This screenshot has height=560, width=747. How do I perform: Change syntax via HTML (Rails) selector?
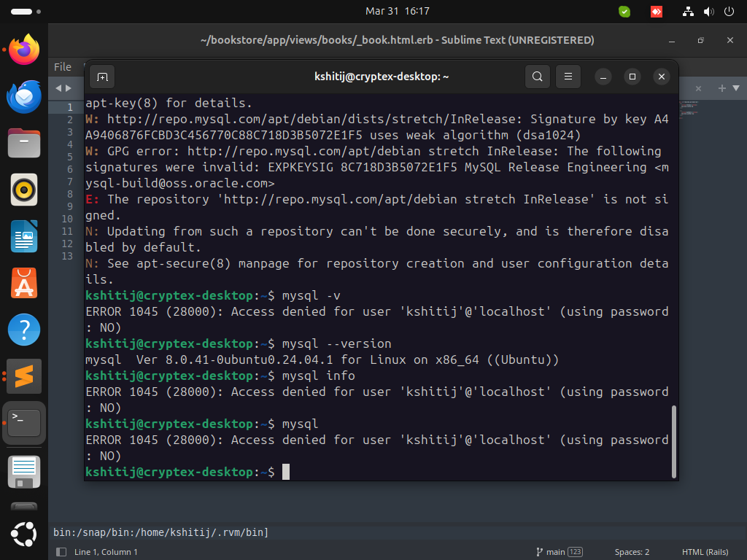coord(705,552)
